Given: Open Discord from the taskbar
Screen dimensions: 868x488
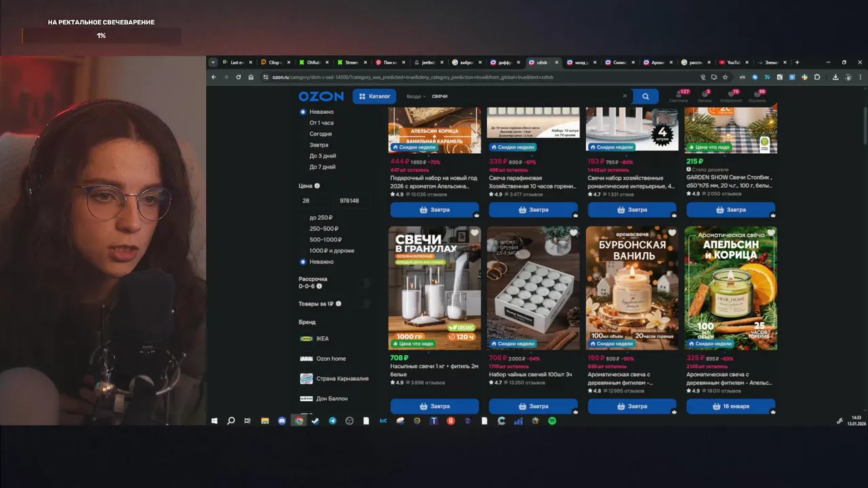Looking at the screenshot, I should click(282, 421).
